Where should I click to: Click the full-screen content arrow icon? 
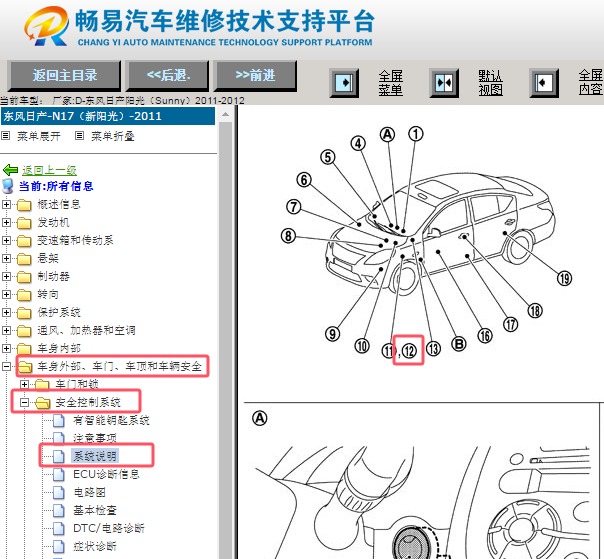(x=544, y=83)
